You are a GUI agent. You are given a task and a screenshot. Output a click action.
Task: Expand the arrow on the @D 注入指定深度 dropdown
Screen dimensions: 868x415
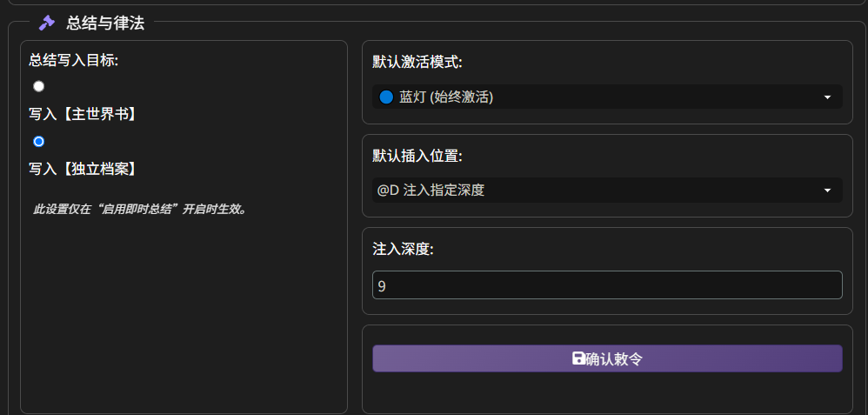tap(826, 191)
